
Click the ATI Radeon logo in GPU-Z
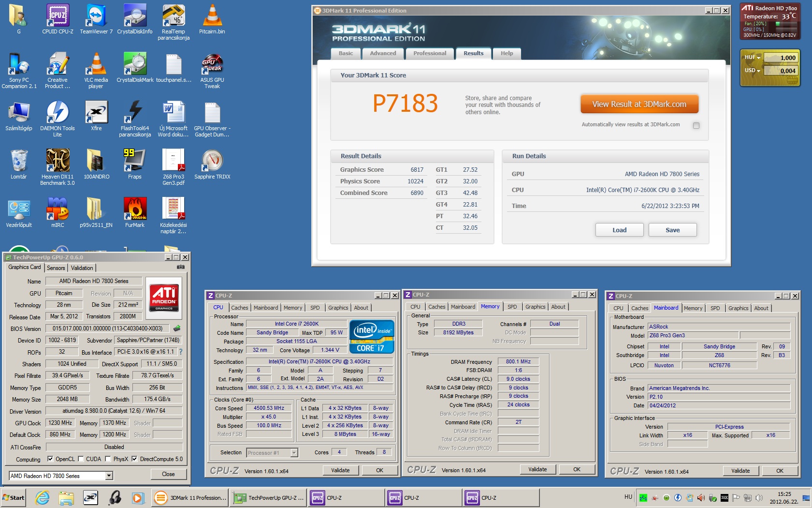164,297
